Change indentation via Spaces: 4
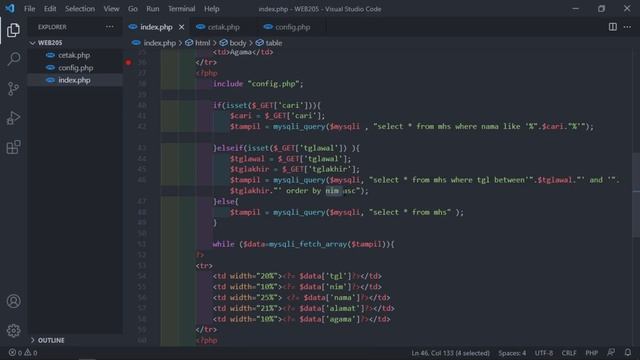The image size is (640, 360). [512, 353]
